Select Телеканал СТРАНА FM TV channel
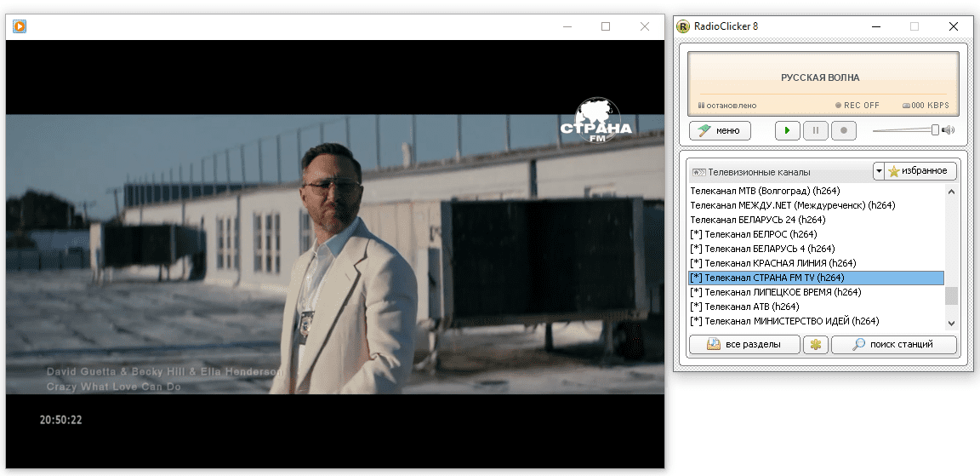Viewport: 980px width, 476px height. (817, 278)
